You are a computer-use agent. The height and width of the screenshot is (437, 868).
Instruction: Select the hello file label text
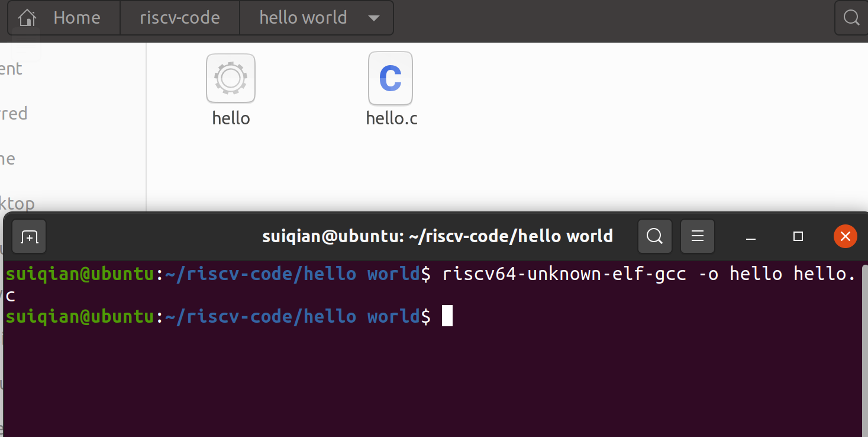pyautogui.click(x=231, y=118)
